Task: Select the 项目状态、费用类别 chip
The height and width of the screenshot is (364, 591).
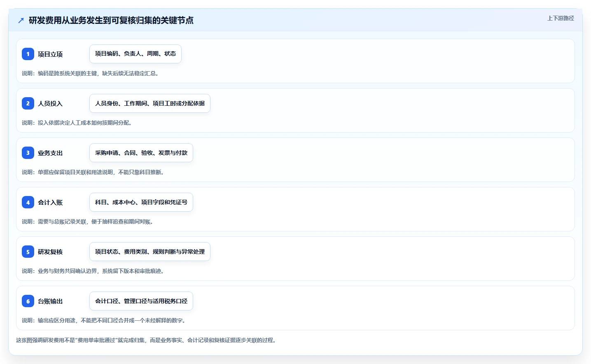Action: [x=150, y=252]
